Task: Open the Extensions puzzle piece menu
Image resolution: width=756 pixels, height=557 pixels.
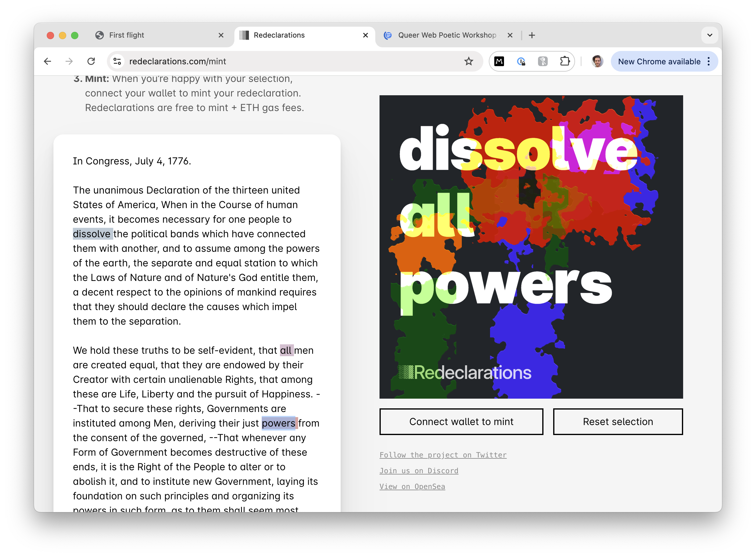Action: [564, 61]
